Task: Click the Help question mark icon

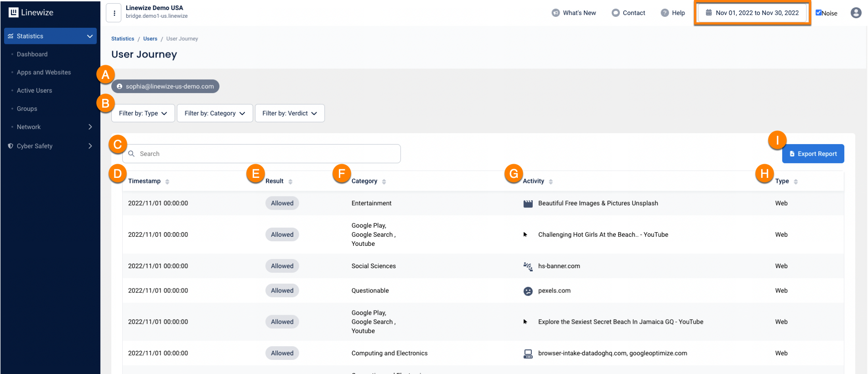Action: pyautogui.click(x=665, y=13)
